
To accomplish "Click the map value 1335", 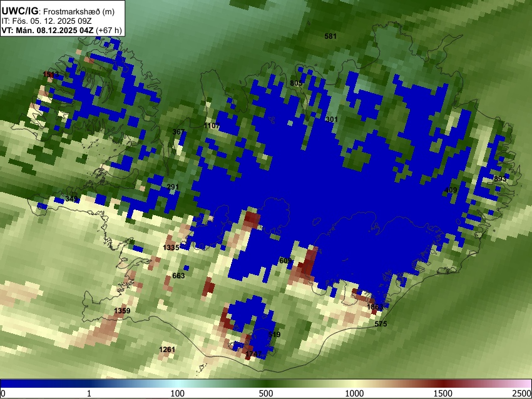I will pyautogui.click(x=171, y=248).
